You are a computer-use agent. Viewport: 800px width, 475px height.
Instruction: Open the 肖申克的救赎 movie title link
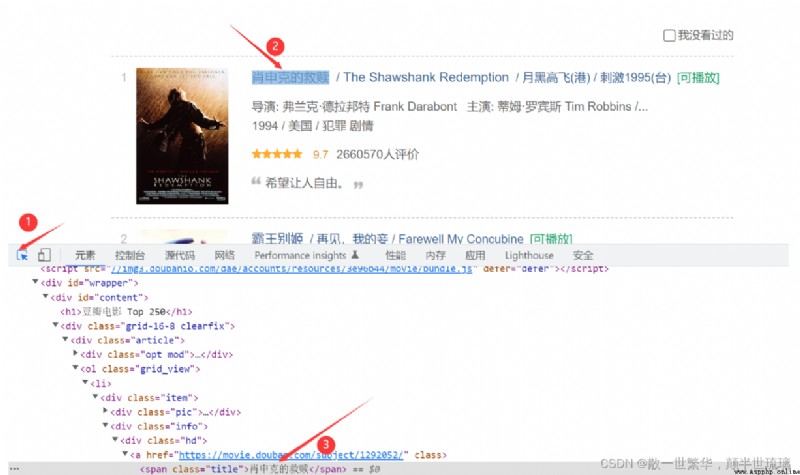coord(290,78)
